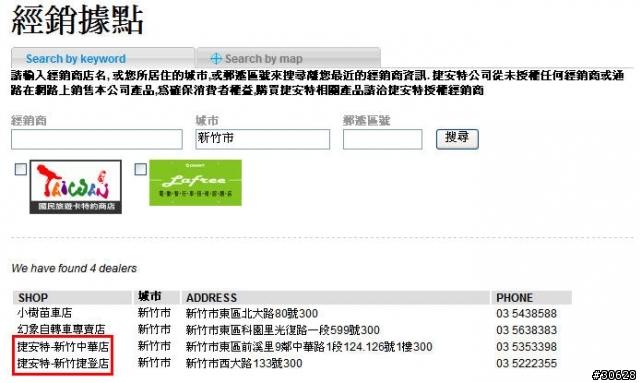Click phone number 03 5222355

(x=527, y=363)
